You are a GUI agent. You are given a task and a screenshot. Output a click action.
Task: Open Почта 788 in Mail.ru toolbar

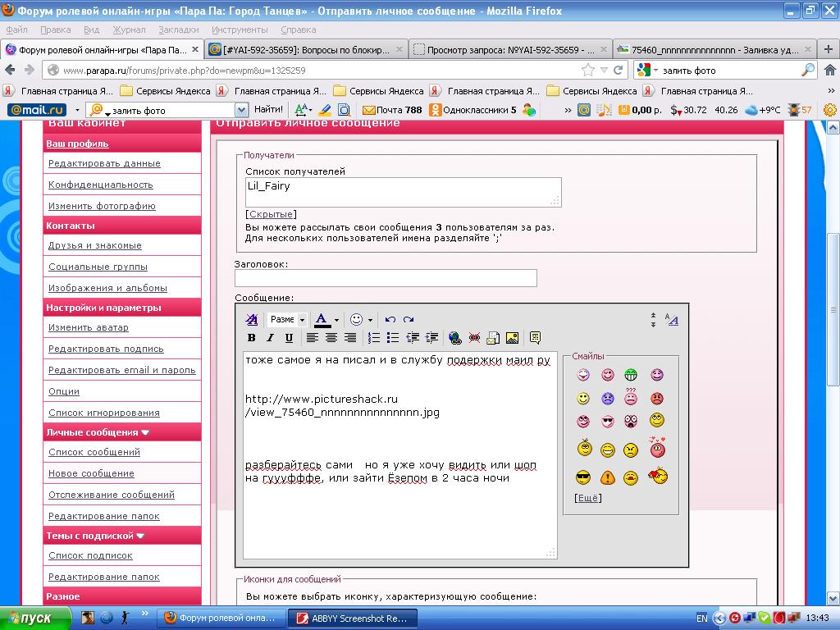click(393, 111)
